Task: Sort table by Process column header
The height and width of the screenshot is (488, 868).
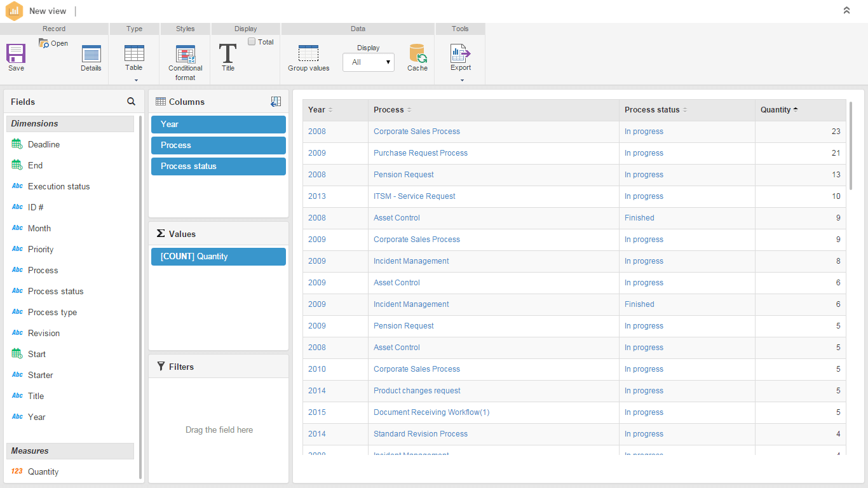Action: click(494, 110)
